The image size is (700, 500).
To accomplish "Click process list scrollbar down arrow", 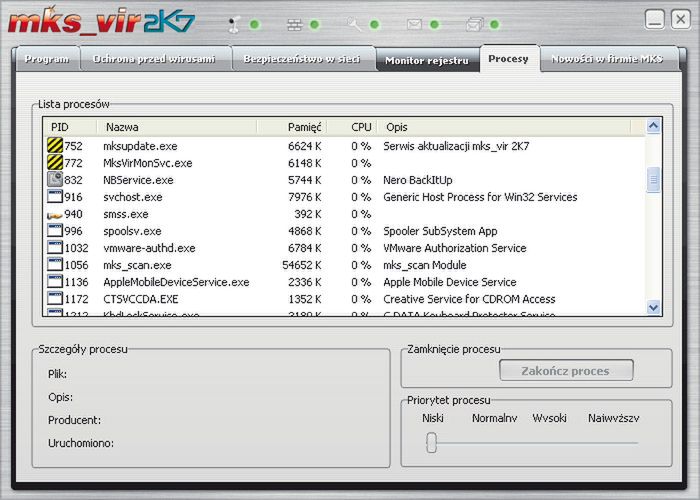I will pyautogui.click(x=653, y=308).
